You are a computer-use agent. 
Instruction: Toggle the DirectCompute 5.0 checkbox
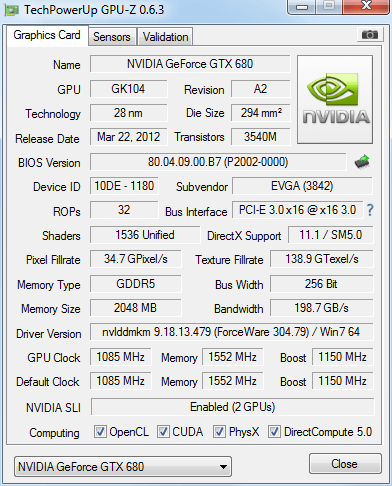point(274,432)
